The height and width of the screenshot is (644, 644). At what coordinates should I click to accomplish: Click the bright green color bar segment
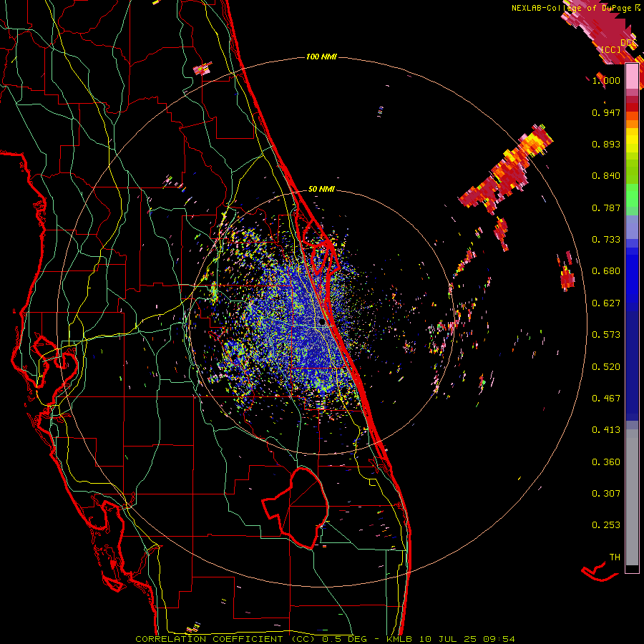click(632, 195)
